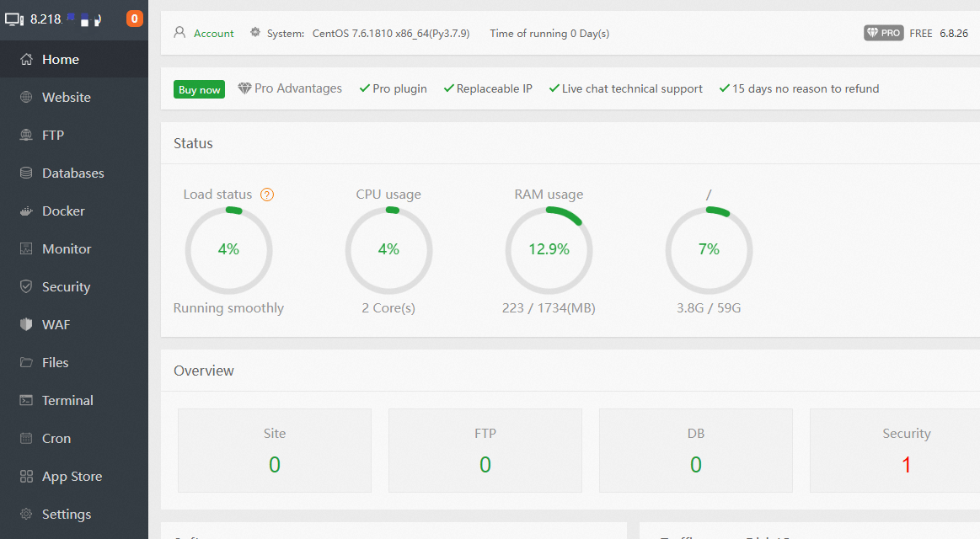Click the Monitor chart icon

coord(26,248)
